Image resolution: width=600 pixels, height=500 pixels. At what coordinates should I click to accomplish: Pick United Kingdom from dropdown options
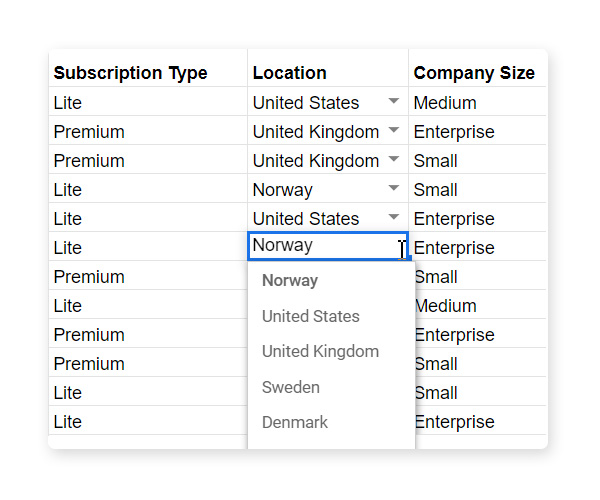pos(320,352)
